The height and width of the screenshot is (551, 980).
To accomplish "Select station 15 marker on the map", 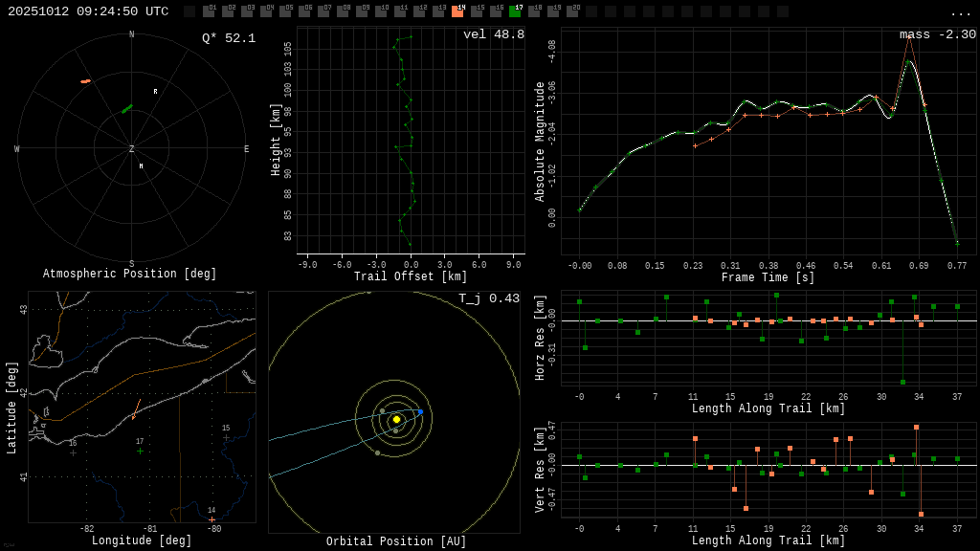I will (x=226, y=438).
